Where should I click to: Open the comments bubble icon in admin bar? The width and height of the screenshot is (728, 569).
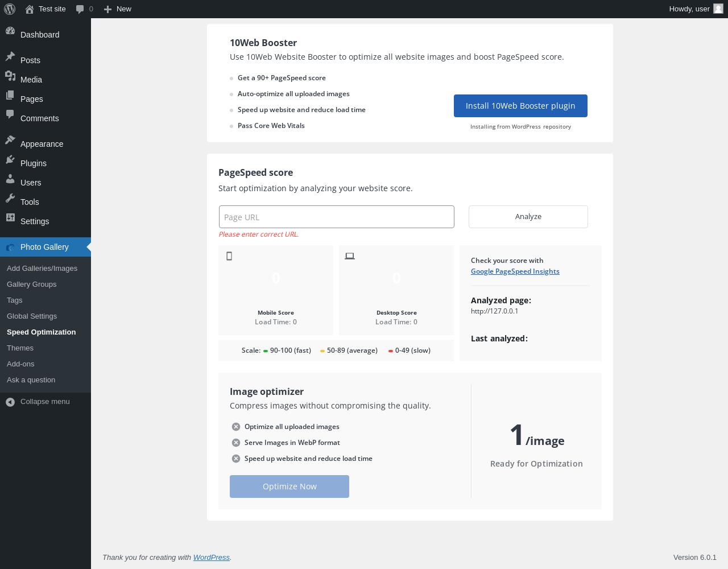(x=80, y=9)
